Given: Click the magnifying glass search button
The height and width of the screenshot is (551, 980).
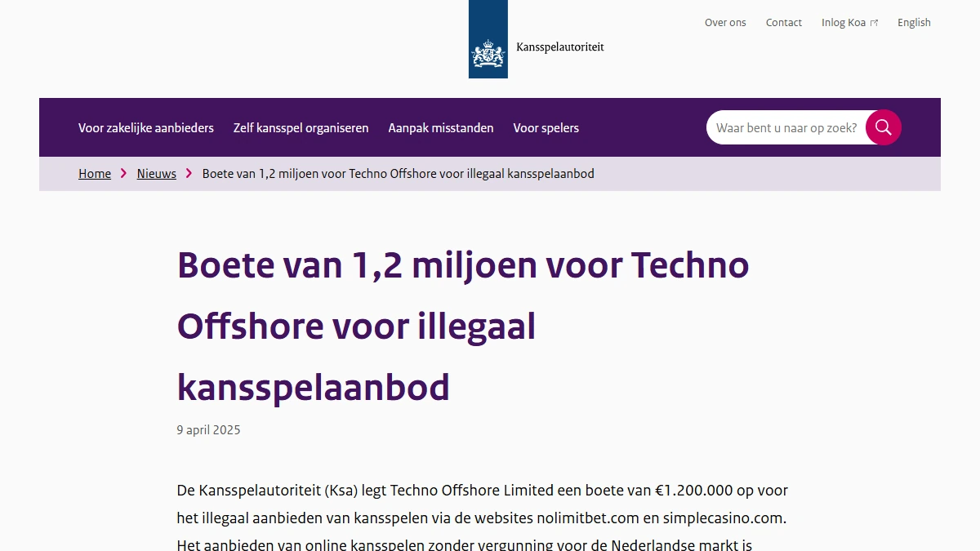Looking at the screenshot, I should (x=883, y=127).
